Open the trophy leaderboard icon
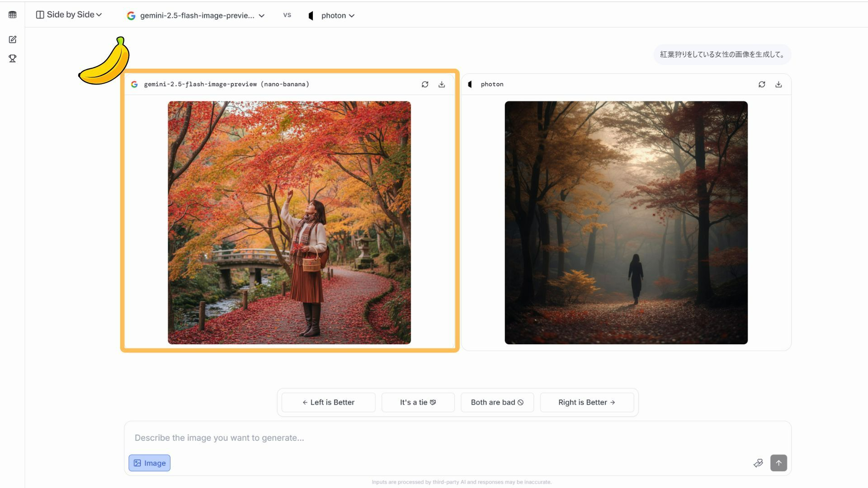 pyautogui.click(x=13, y=59)
